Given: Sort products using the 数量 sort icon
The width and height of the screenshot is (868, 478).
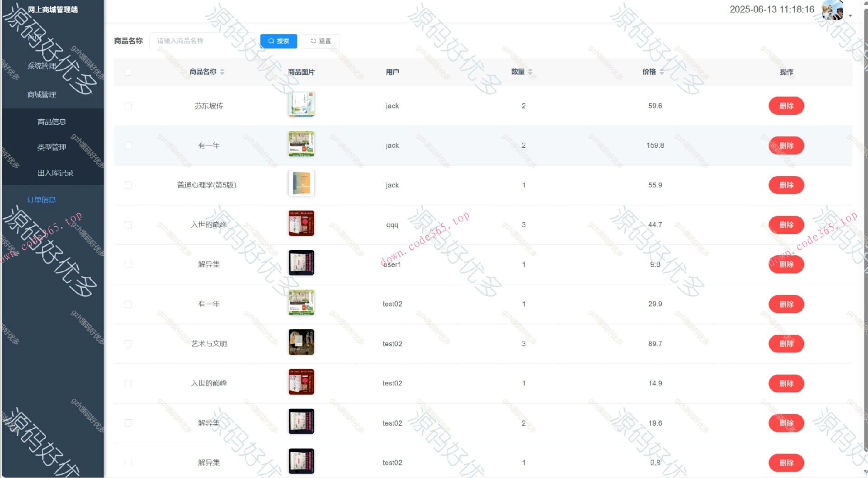Looking at the screenshot, I should pos(530,71).
